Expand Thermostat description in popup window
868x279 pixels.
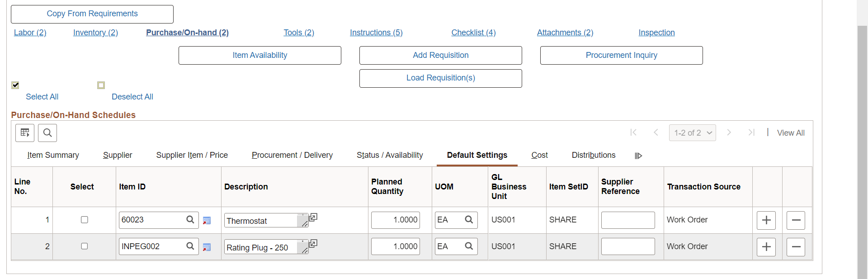[x=313, y=217]
